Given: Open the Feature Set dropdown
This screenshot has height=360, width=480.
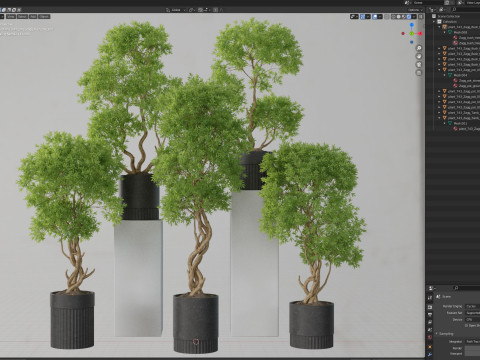Looking at the screenshot, I should [x=473, y=313].
